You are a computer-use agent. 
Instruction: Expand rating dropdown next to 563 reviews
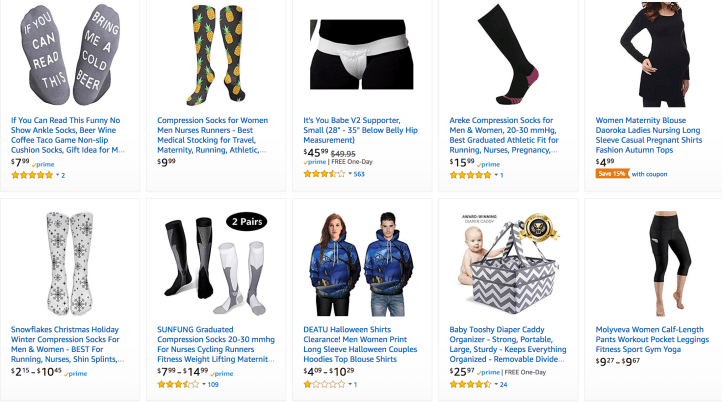click(x=350, y=174)
